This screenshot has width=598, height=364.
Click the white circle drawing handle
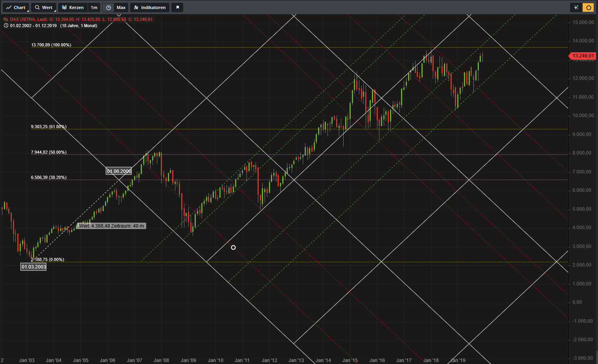point(233,247)
